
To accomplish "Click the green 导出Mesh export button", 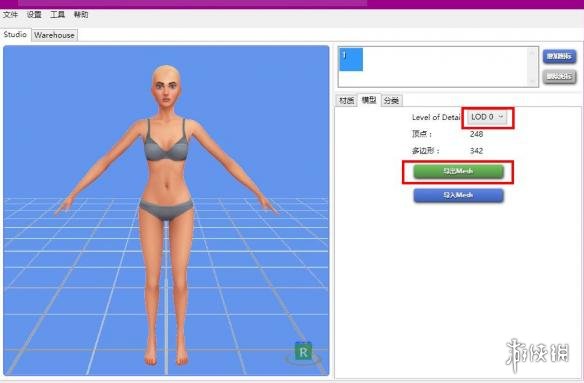I will (x=458, y=171).
